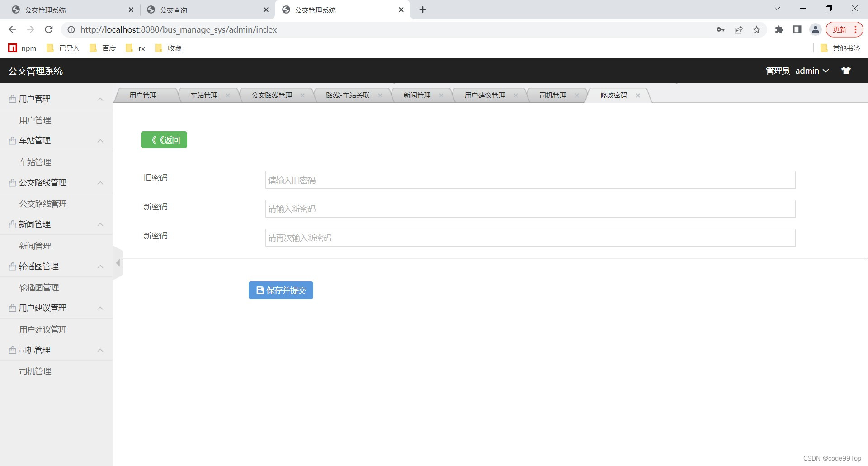The width and height of the screenshot is (868, 466).
Task: Collapse the 用户管理 section chevron
Action: [100, 99]
